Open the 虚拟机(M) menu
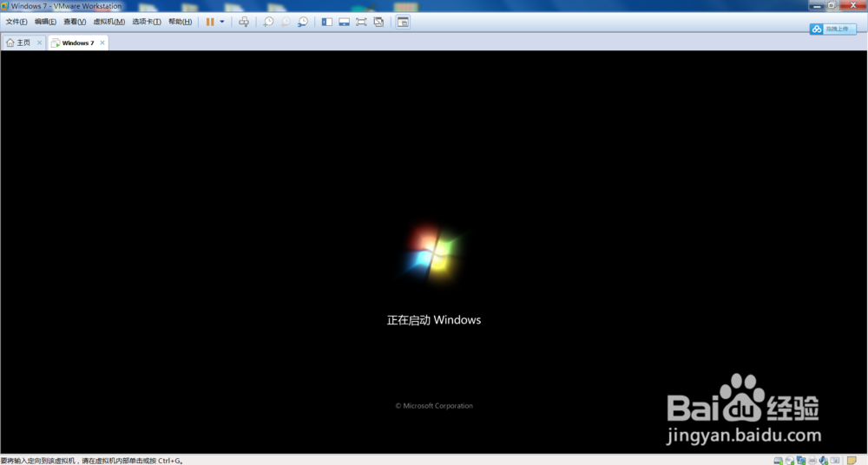868x465 pixels. point(109,22)
